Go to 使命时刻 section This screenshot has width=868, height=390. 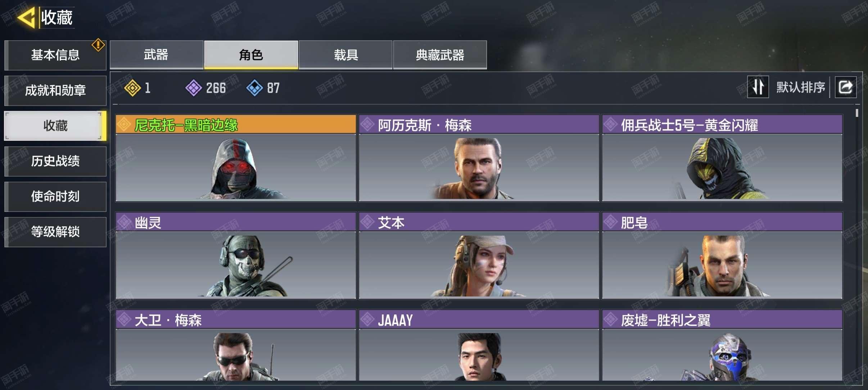pos(55,196)
